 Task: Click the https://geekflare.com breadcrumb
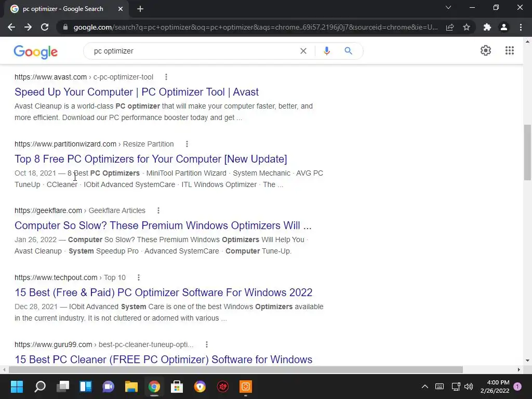(x=48, y=210)
